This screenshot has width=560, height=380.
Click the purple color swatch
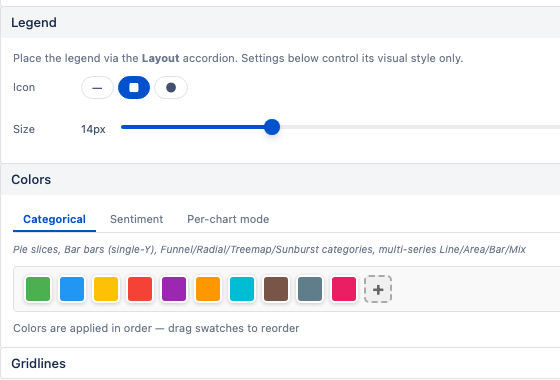pos(174,289)
